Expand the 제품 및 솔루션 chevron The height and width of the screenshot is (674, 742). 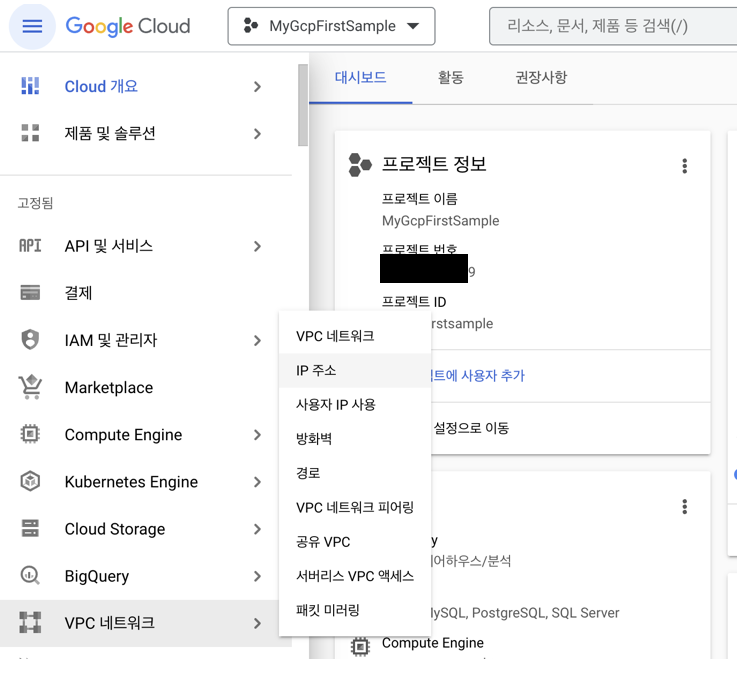pyautogui.click(x=257, y=133)
